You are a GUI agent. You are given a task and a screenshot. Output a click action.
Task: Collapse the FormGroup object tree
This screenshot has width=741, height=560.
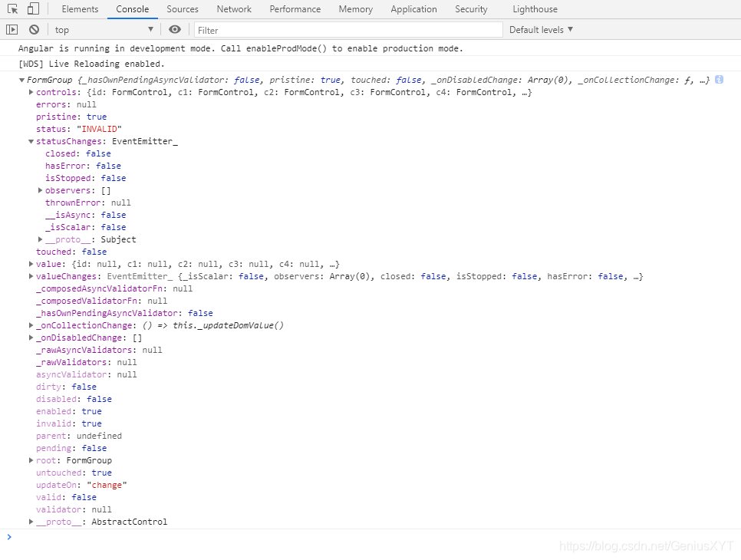coord(21,80)
